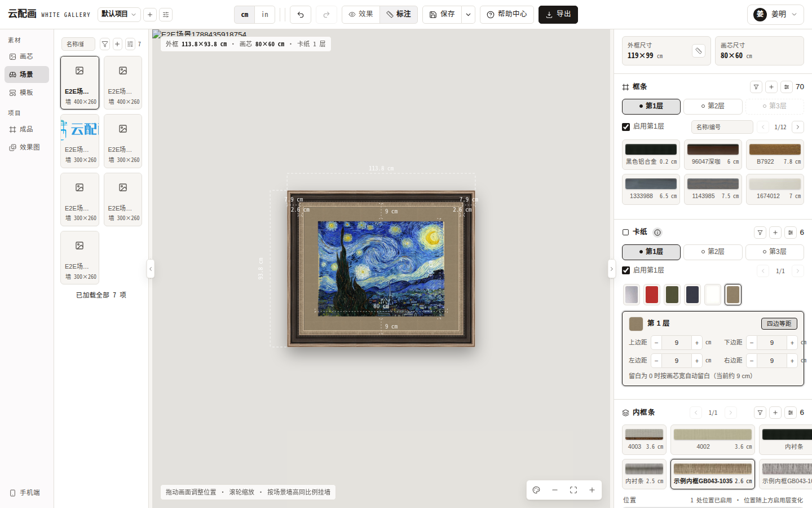The image size is (812, 508).
Task: Open the 场景 scenes section
Action: pos(27,75)
